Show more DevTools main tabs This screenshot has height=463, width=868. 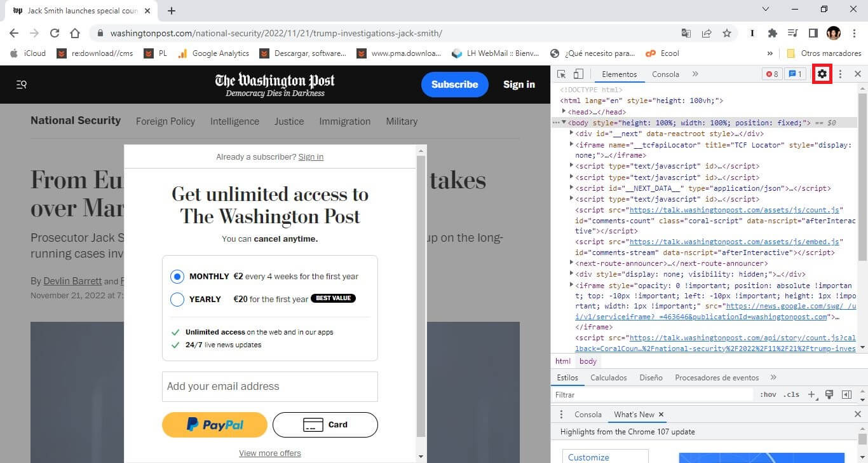pyautogui.click(x=695, y=74)
